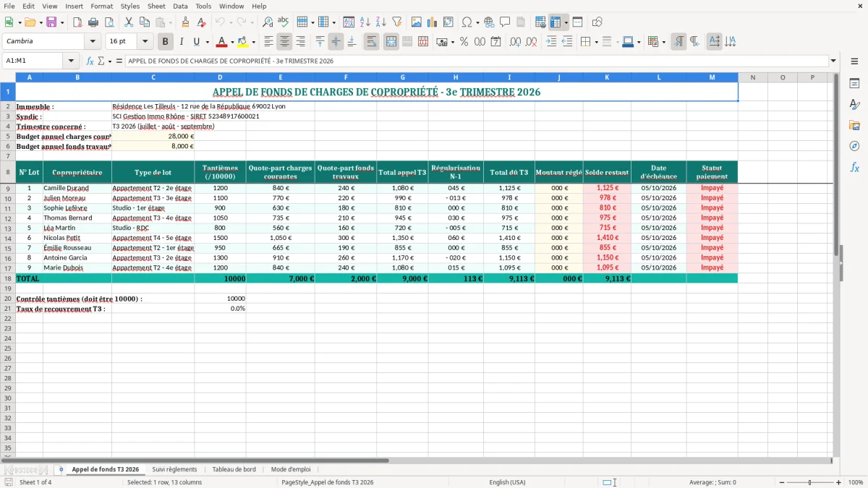Click the Sort Descending icon

pyautogui.click(x=380, y=22)
